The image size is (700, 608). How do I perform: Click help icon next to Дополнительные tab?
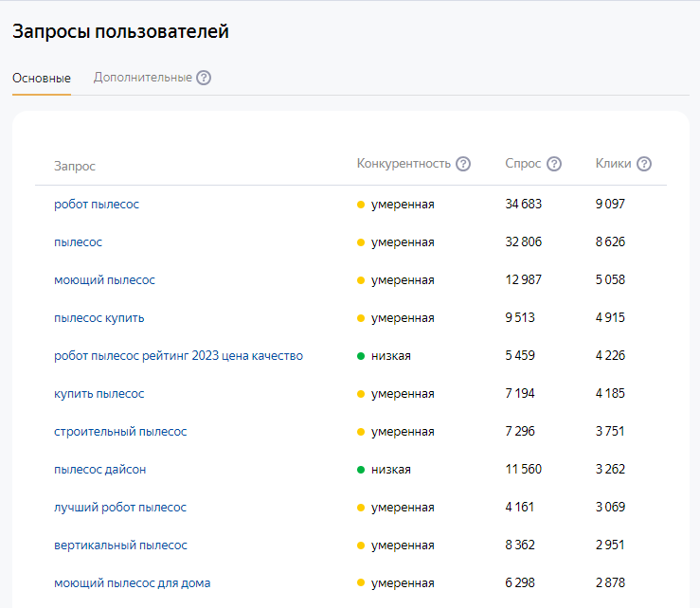(x=204, y=78)
